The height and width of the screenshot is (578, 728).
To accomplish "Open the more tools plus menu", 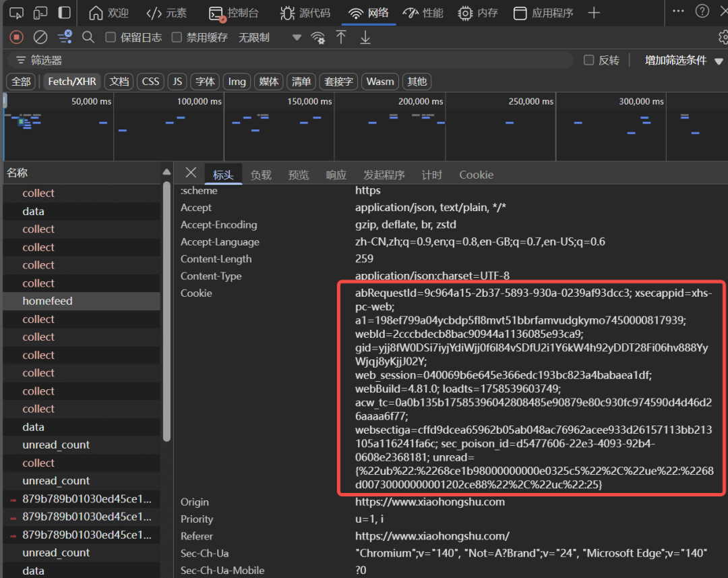I will tap(594, 13).
